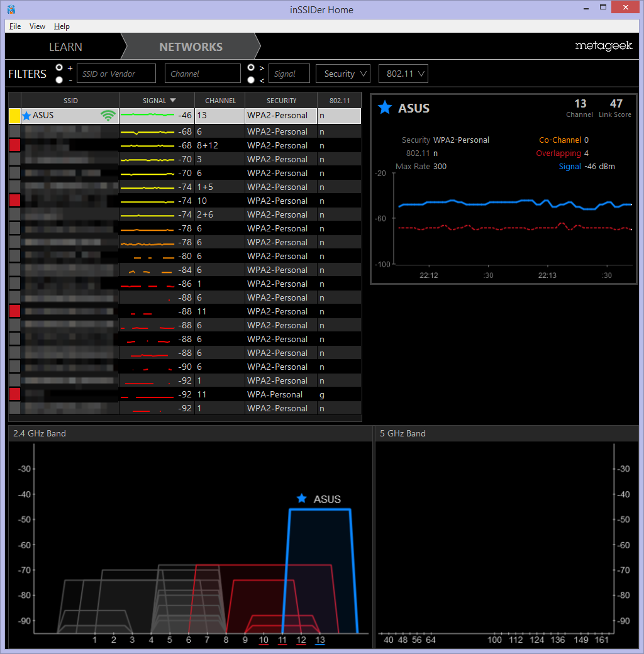Open the View menu

(x=37, y=26)
